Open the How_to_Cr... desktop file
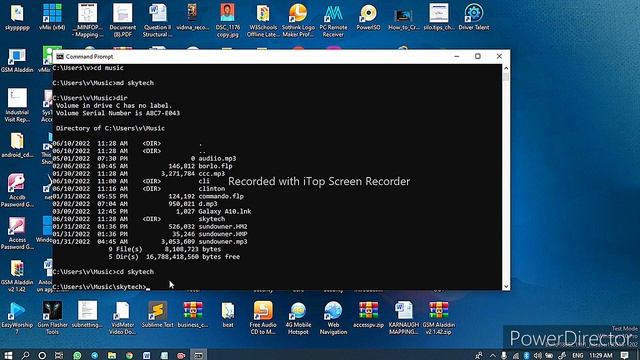This screenshot has height=360, width=640. coord(403,17)
